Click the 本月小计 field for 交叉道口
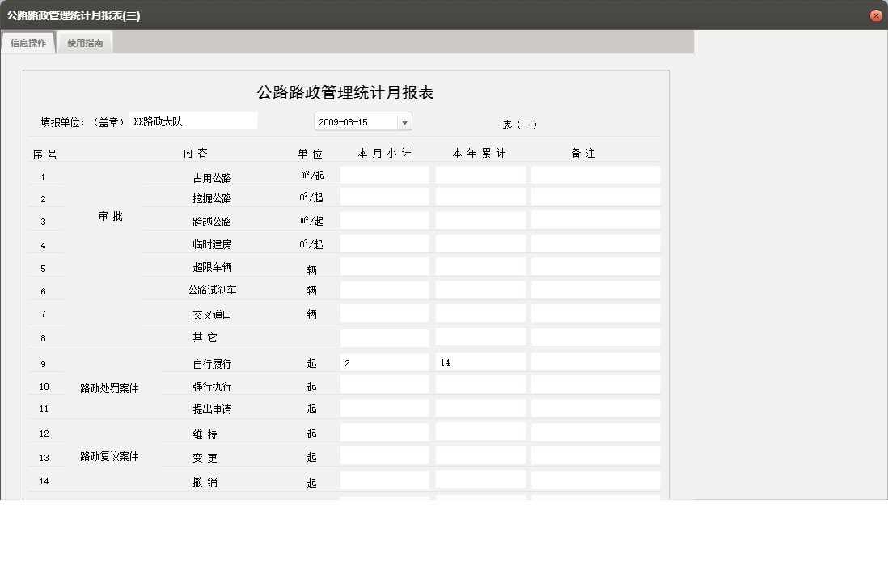Image resolution: width=888 pixels, height=588 pixels. coord(384,312)
